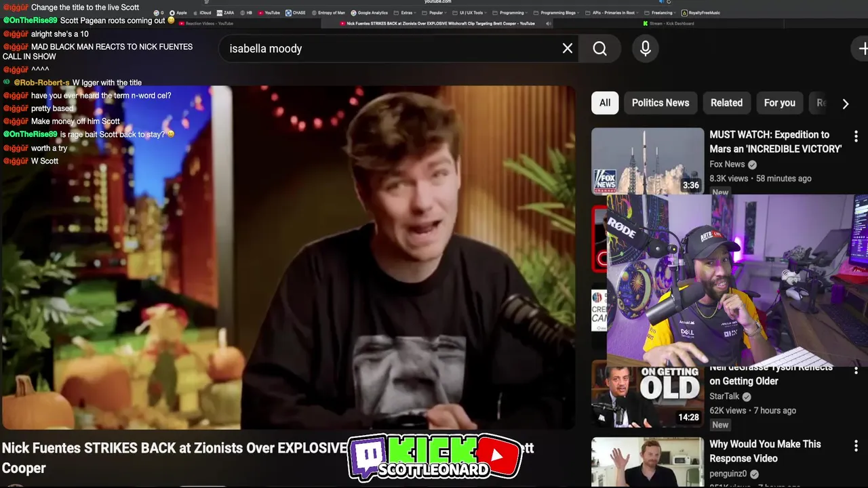The height and width of the screenshot is (488, 868).
Task: Open the Fox News channel name
Action: tap(727, 164)
